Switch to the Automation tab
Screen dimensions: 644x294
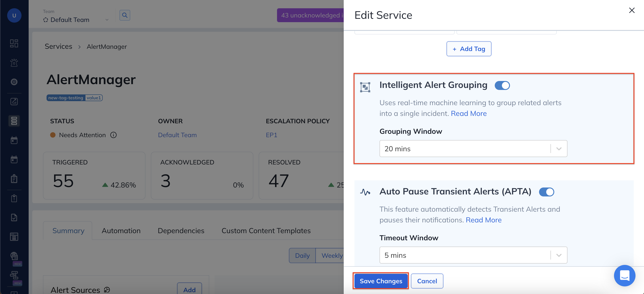[x=121, y=230]
